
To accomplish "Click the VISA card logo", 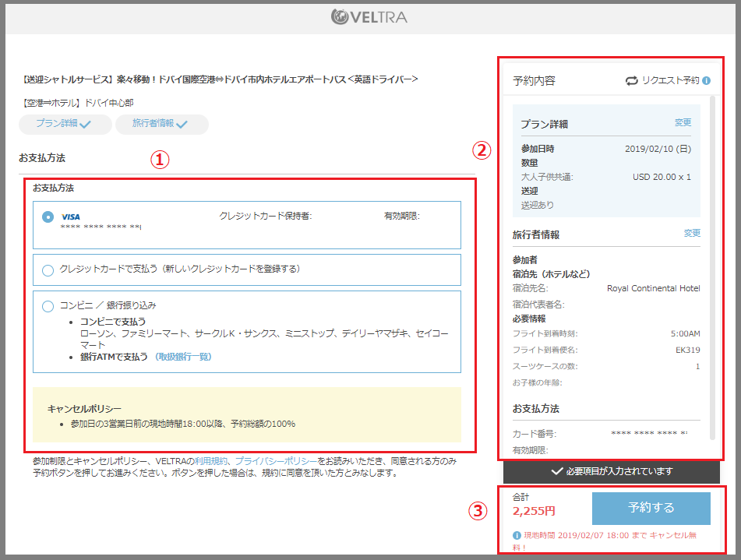I will 71,217.
